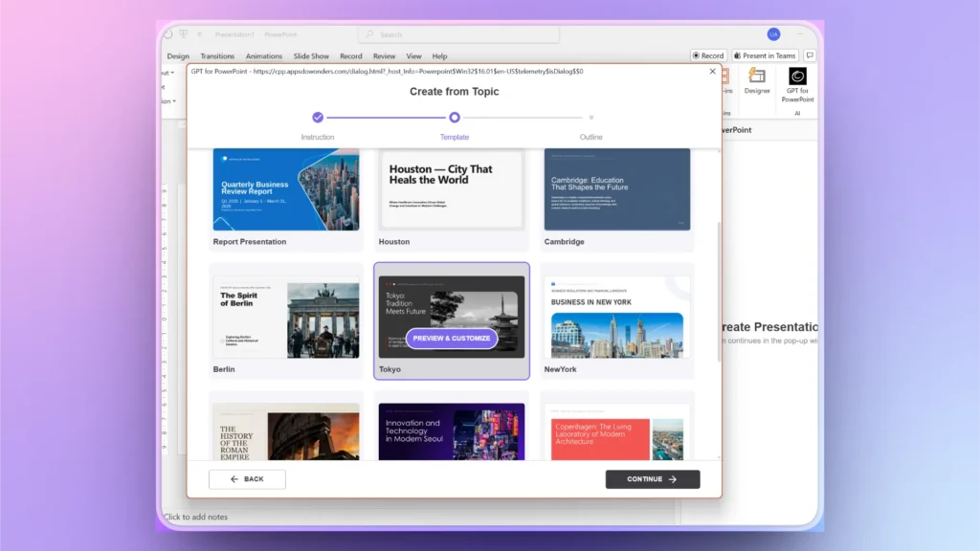Open the GPT for PowerPoint add-in icon
Viewport: 980px width, 551px height.
tap(797, 84)
